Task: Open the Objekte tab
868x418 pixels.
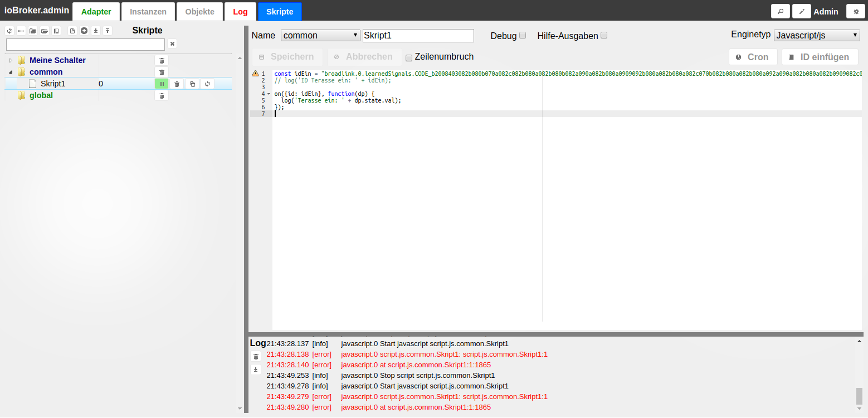Action: [x=200, y=11]
